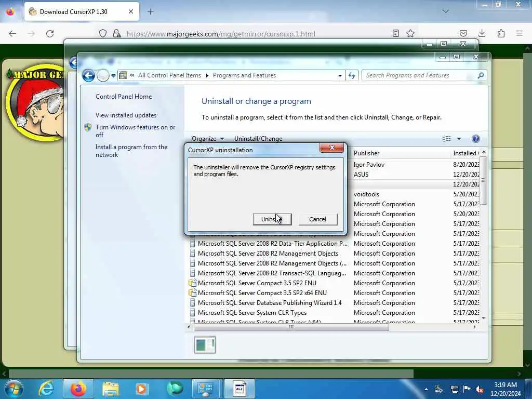The width and height of the screenshot is (532, 399).
Task: Launch Internet Explorer from taskbar
Action: coord(46,389)
